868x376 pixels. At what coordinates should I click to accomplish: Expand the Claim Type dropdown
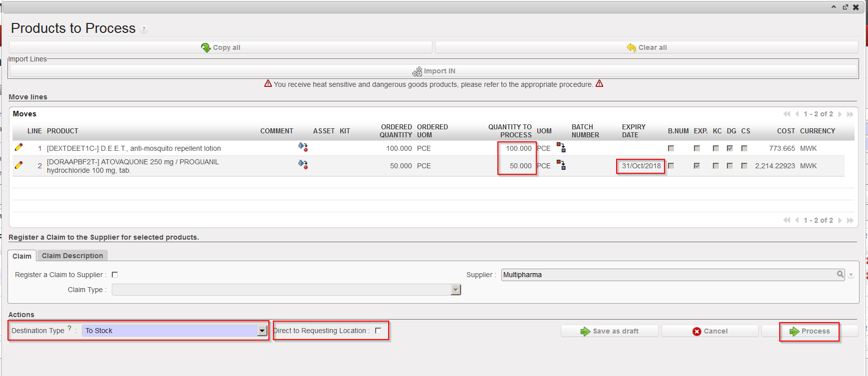pos(455,290)
